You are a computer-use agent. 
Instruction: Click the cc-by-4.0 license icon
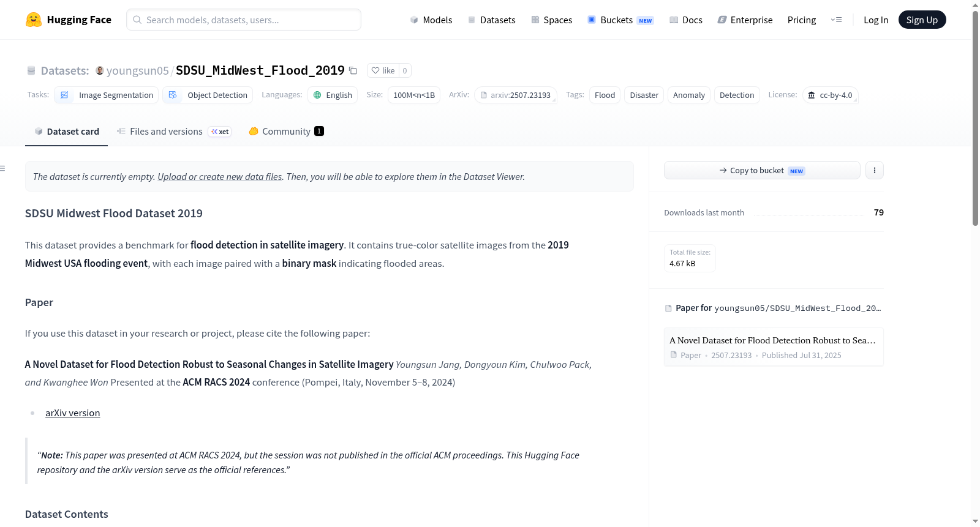click(812, 95)
